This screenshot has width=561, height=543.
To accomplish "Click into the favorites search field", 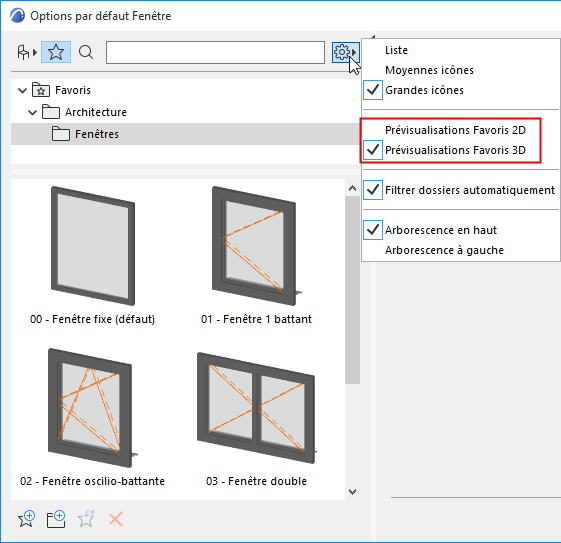I will point(215,53).
